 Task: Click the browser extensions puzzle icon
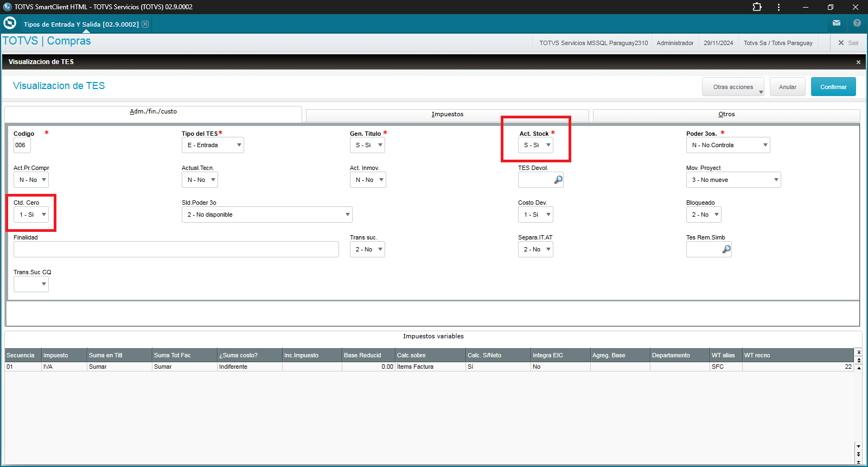tap(757, 7)
